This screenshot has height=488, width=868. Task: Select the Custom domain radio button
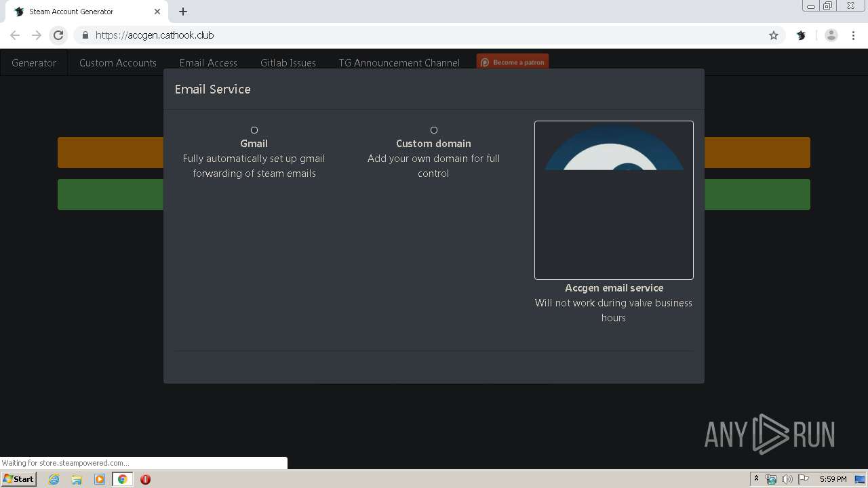point(434,130)
